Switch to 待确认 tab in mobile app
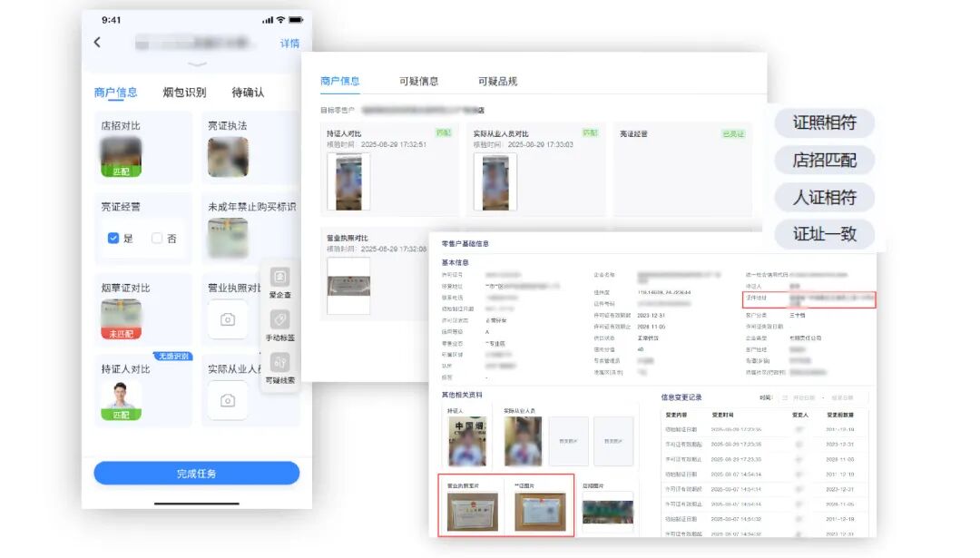This screenshot has width=980, height=558. coord(248,93)
